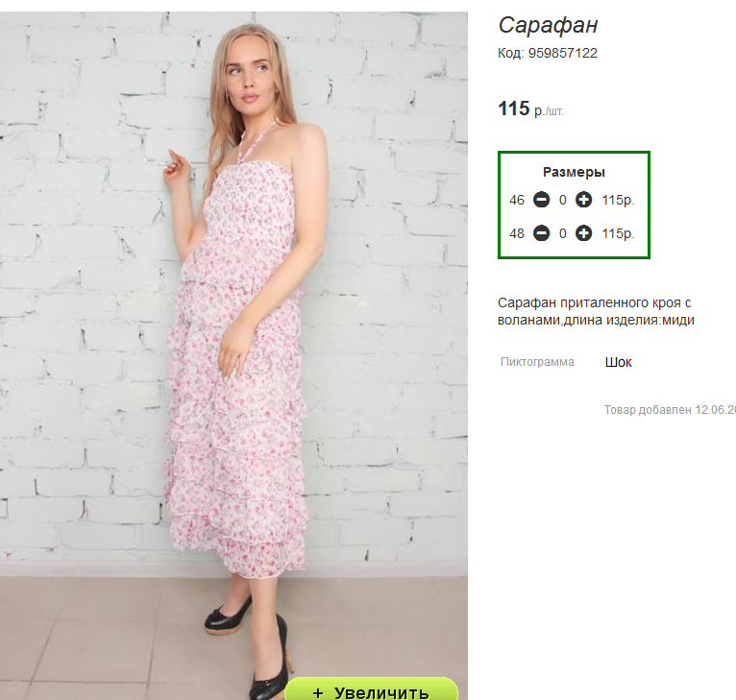736x700 pixels.
Task: Click the 115р. price beside size 46
Action: click(618, 201)
